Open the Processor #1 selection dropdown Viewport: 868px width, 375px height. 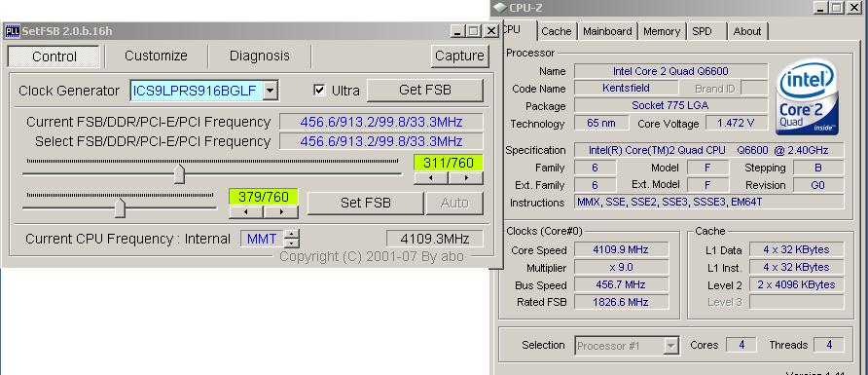point(670,346)
